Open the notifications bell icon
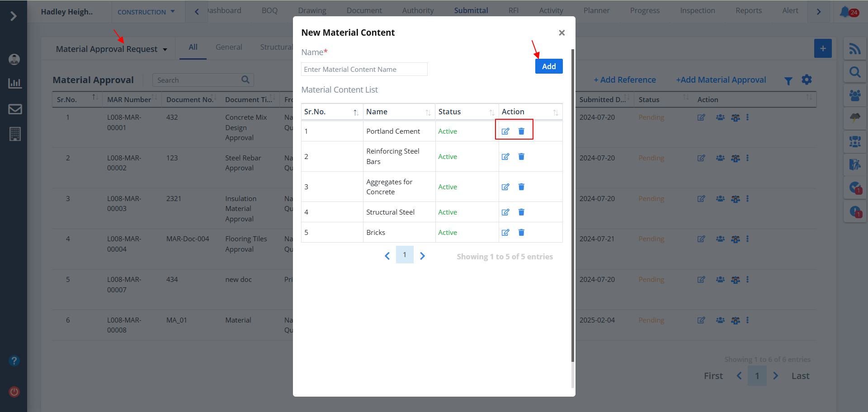Image resolution: width=868 pixels, height=412 pixels. (x=844, y=12)
